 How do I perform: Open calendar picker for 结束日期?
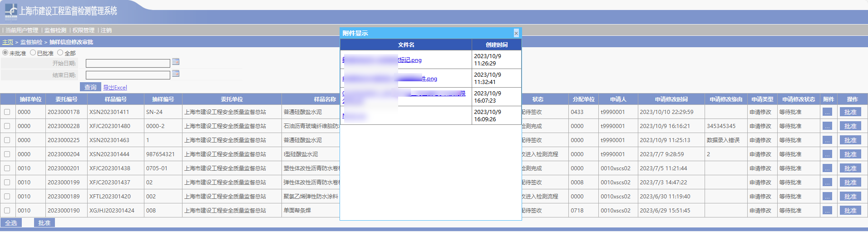pos(176,74)
